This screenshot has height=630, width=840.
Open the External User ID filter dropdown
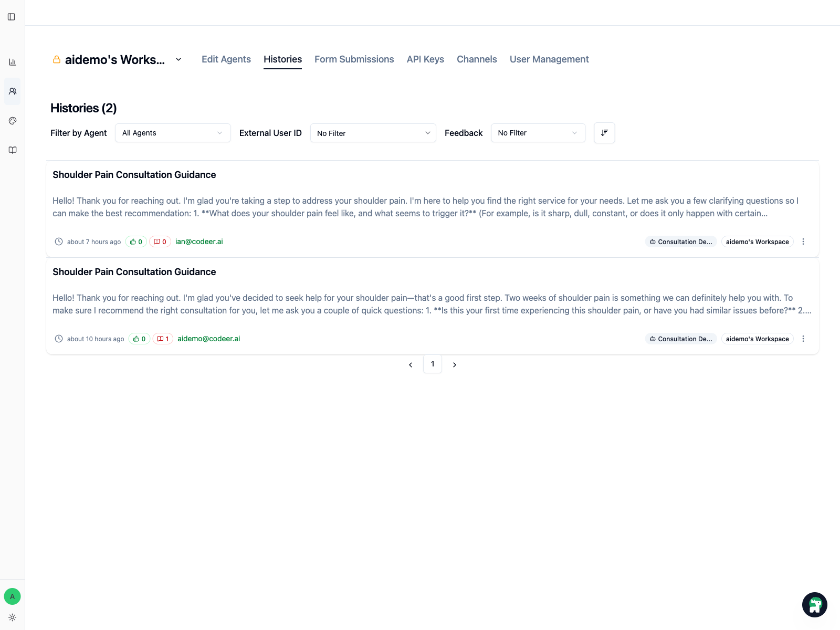373,133
